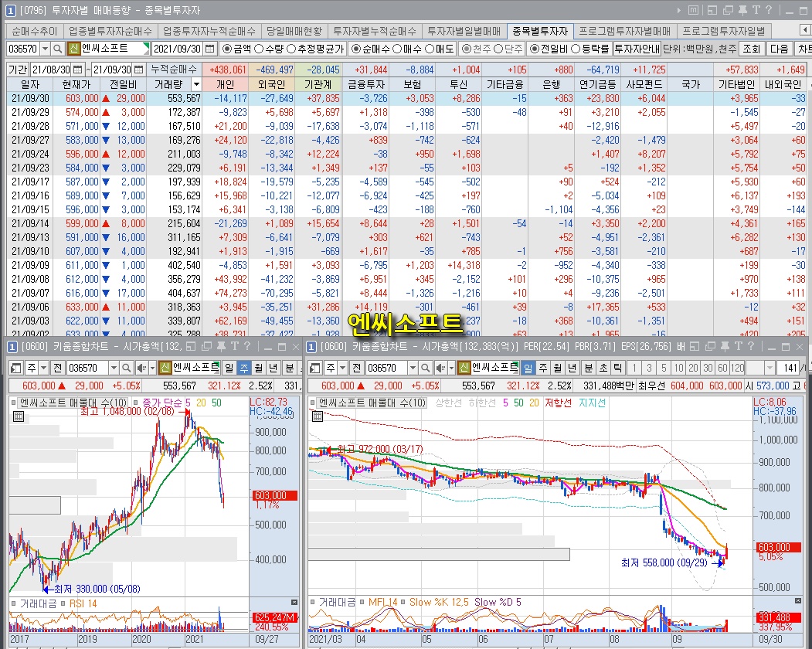Viewport: 812px width, 649px height.
Task: Open help for investor trading window
Action: (x=769, y=10)
